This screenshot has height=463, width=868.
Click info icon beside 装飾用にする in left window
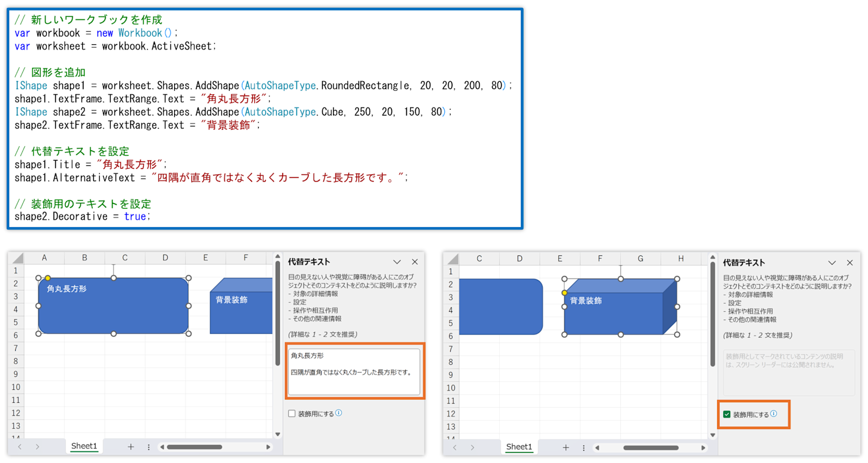(339, 413)
